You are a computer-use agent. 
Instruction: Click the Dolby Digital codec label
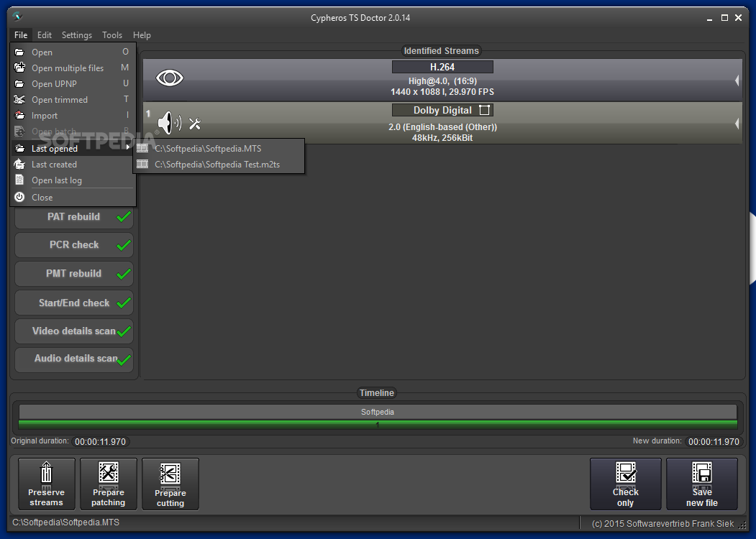(x=442, y=110)
